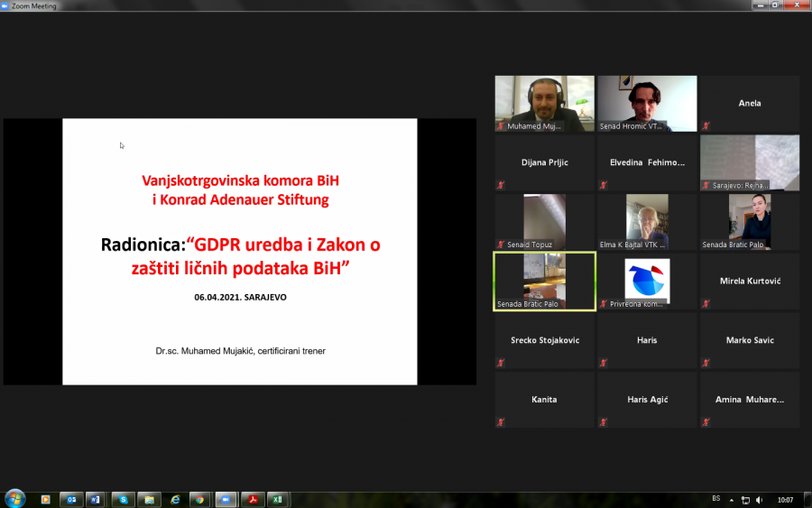The image size is (812, 508).
Task: Restore down the Zoom Meeting window
Action: [x=775, y=5]
